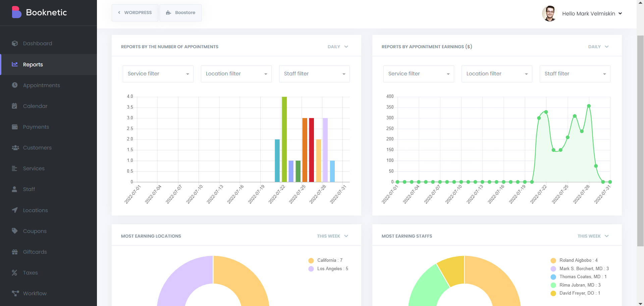Click the Services list icon
Image resolution: width=644 pixels, height=306 pixels.
click(x=14, y=168)
